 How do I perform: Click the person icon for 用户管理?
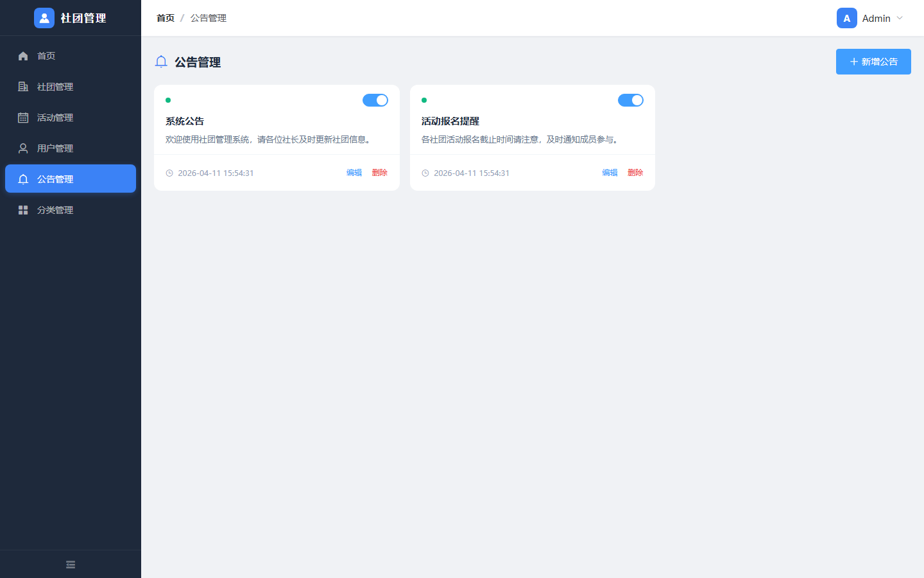(x=23, y=148)
